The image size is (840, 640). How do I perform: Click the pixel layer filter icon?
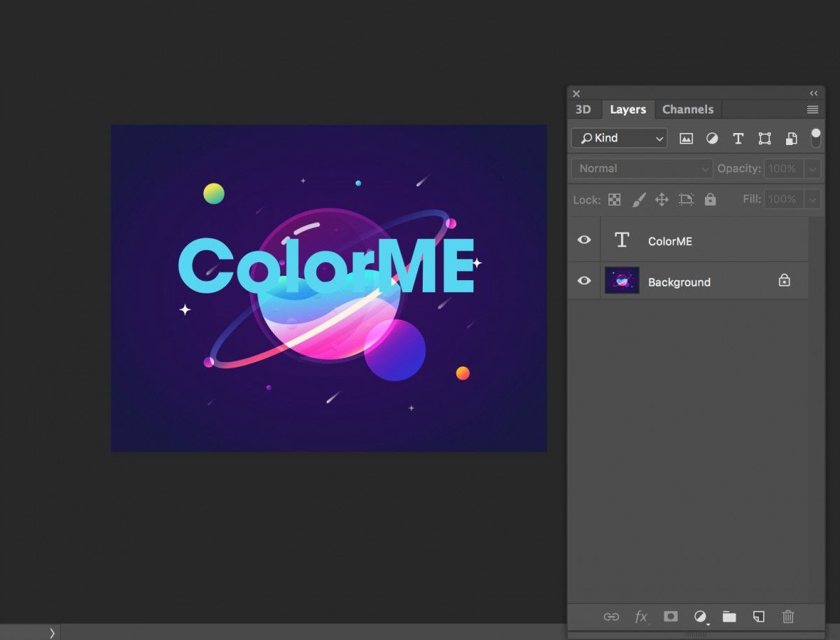coord(686,139)
